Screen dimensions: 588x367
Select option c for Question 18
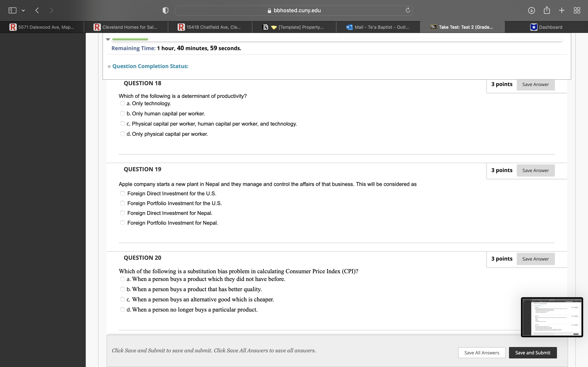122,124
